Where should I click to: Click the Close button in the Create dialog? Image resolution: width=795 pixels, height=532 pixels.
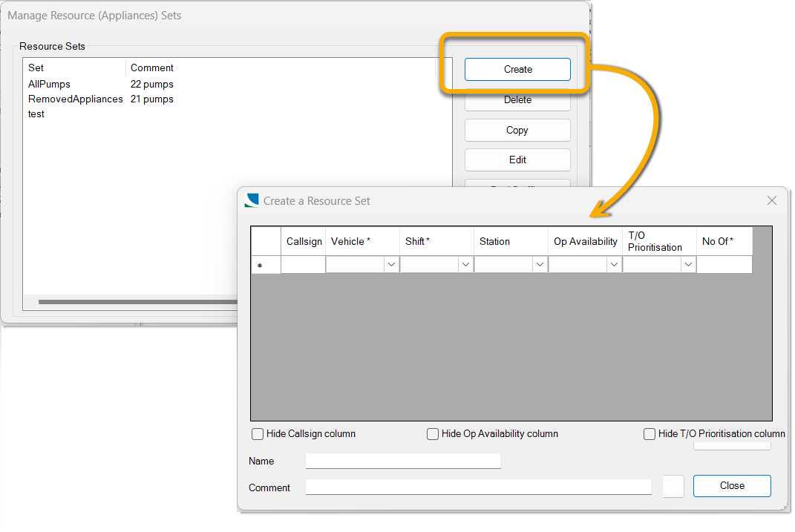[x=732, y=486]
